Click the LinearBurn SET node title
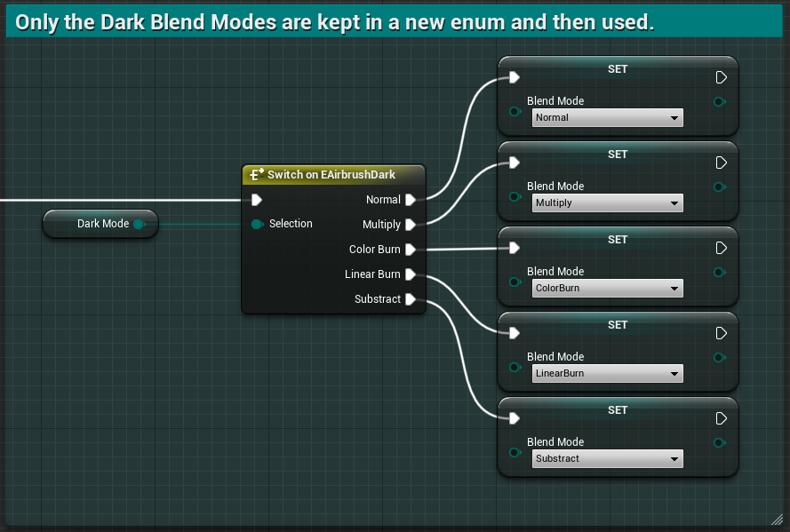790x532 pixels. click(x=617, y=325)
